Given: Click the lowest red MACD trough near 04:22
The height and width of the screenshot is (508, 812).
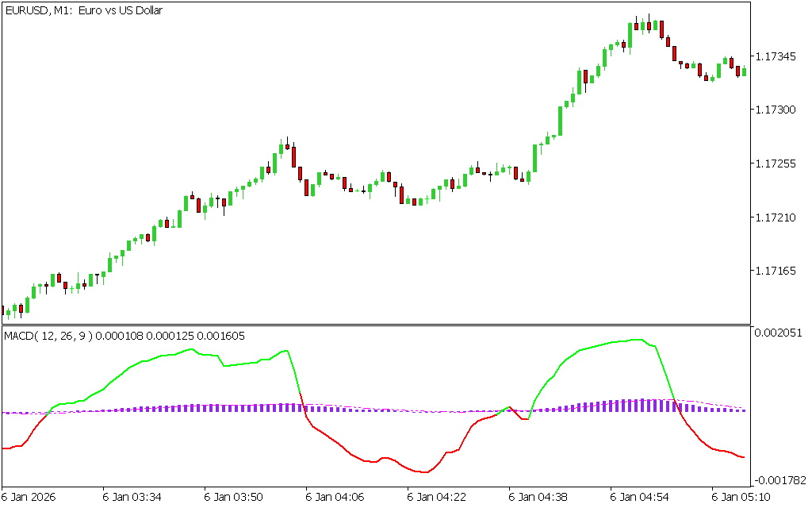Looking at the screenshot, I should 425,472.
